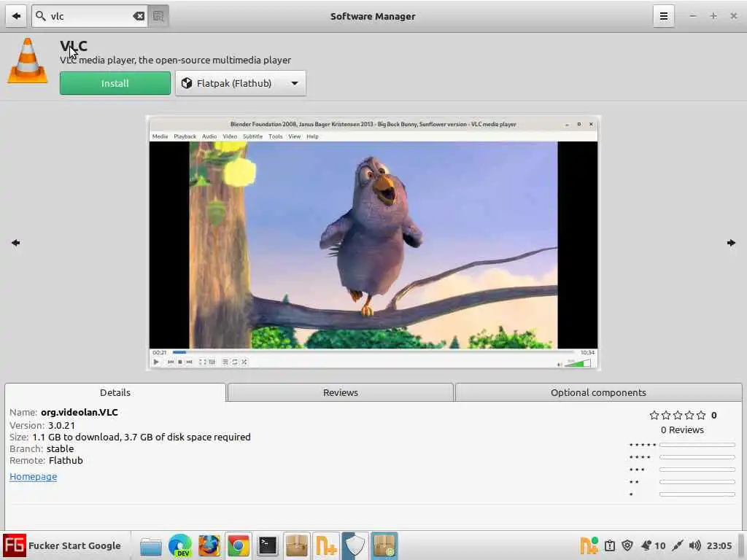Show the previous screenshot using left arrow
The width and height of the screenshot is (747, 560).
[16, 243]
